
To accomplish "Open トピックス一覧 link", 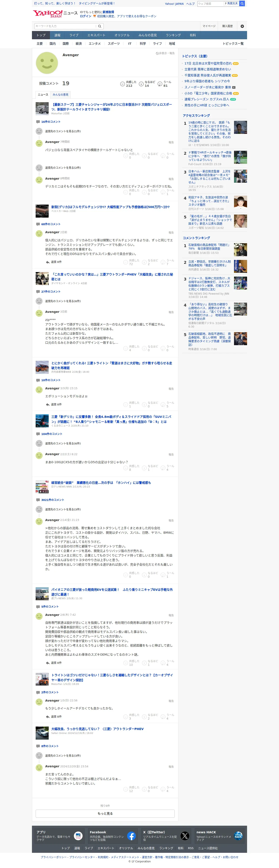I will (x=233, y=44).
